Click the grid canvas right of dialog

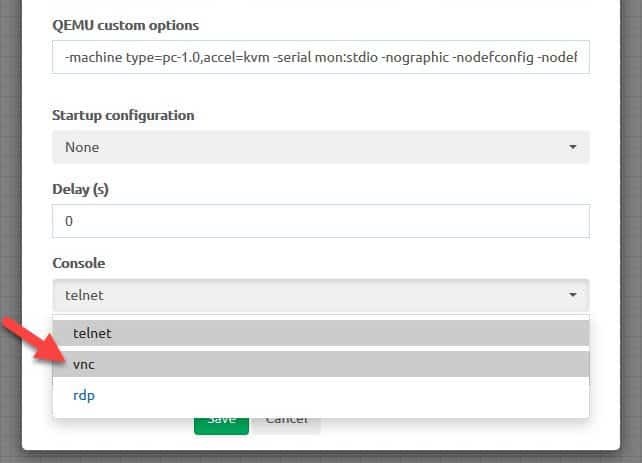click(x=631, y=250)
